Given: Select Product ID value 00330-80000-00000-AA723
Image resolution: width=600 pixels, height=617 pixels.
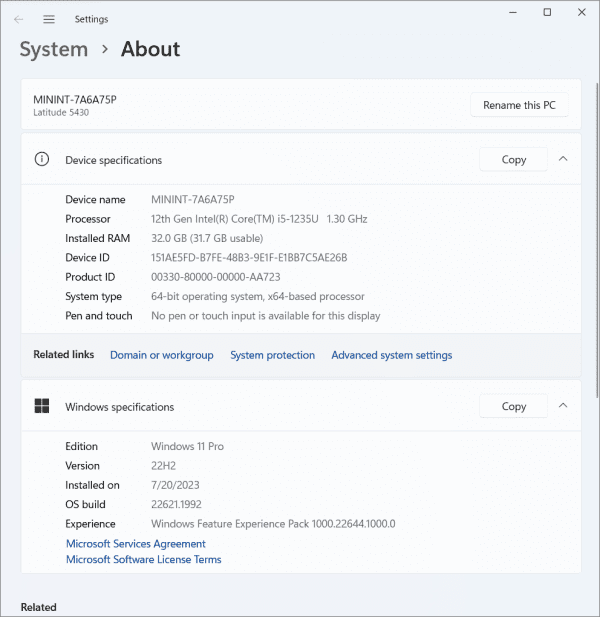Looking at the screenshot, I should [x=216, y=277].
